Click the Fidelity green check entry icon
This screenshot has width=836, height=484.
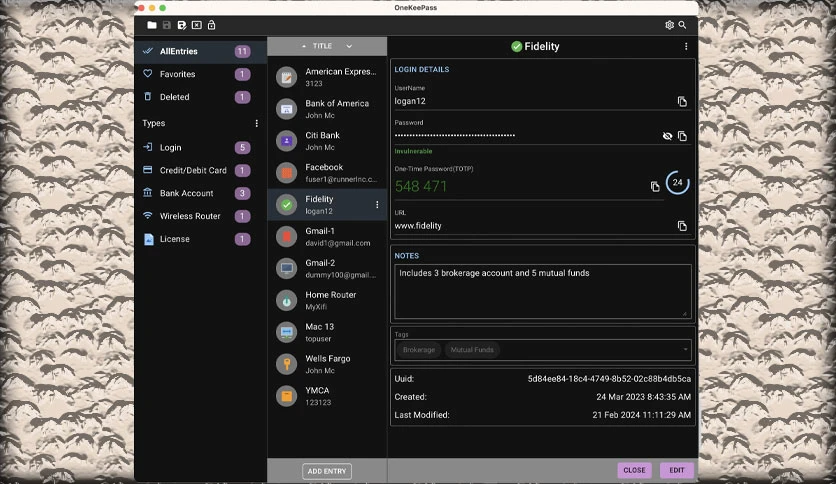click(286, 205)
